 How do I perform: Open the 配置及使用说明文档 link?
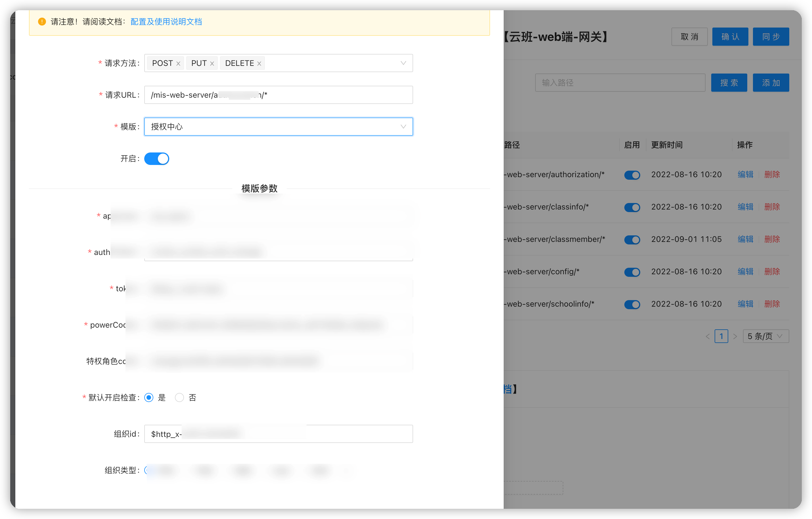click(x=166, y=22)
